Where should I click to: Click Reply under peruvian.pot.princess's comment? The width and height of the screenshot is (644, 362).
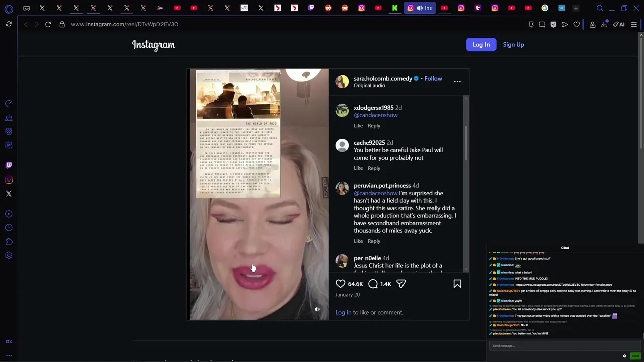374,241
